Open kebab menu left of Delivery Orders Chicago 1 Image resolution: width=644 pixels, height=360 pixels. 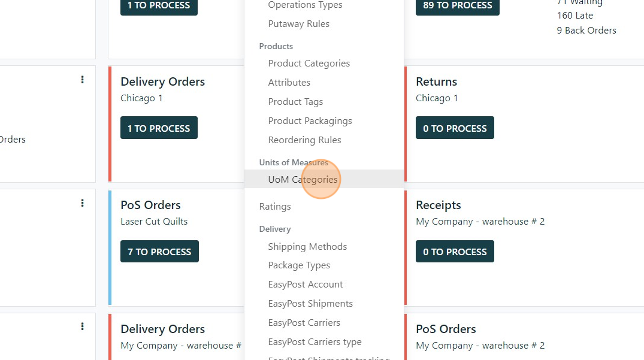(82, 80)
